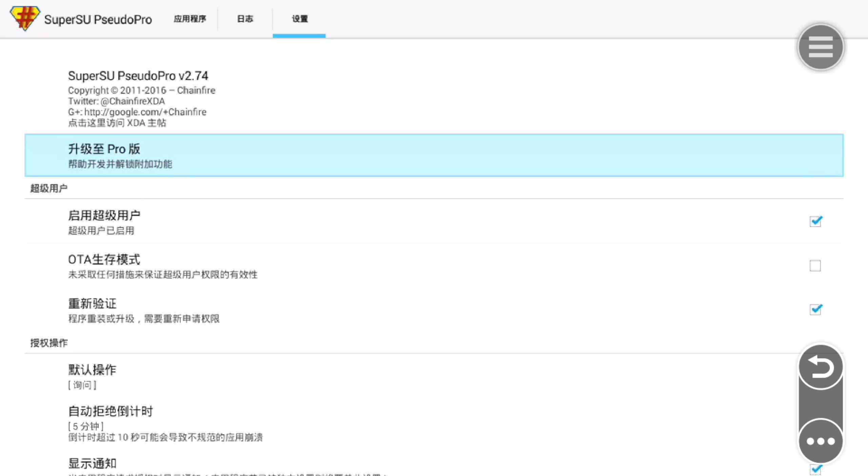
Task: Open SuperSU PseudoPro v2.74 about entry
Action: coord(434,98)
